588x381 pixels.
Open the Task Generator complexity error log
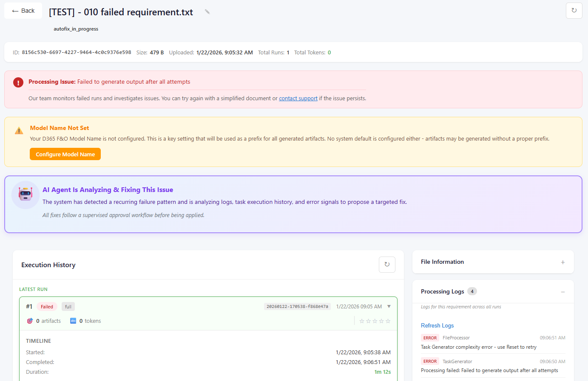[x=479, y=347]
